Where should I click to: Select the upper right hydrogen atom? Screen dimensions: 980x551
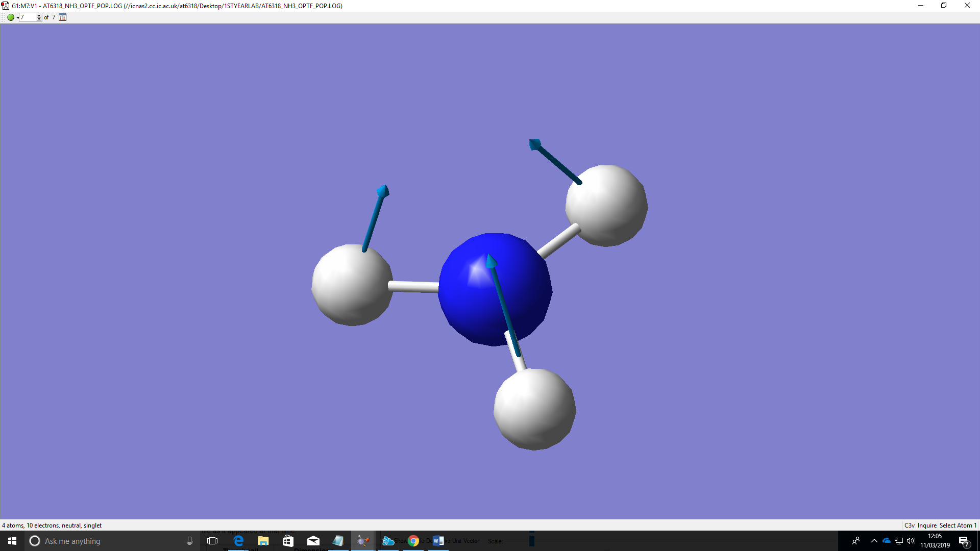click(607, 205)
